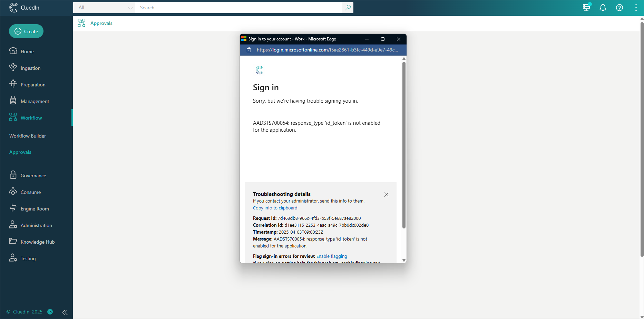This screenshot has width=644, height=319.
Task: Close the Microsoft Edge sign-in window
Action: (399, 39)
